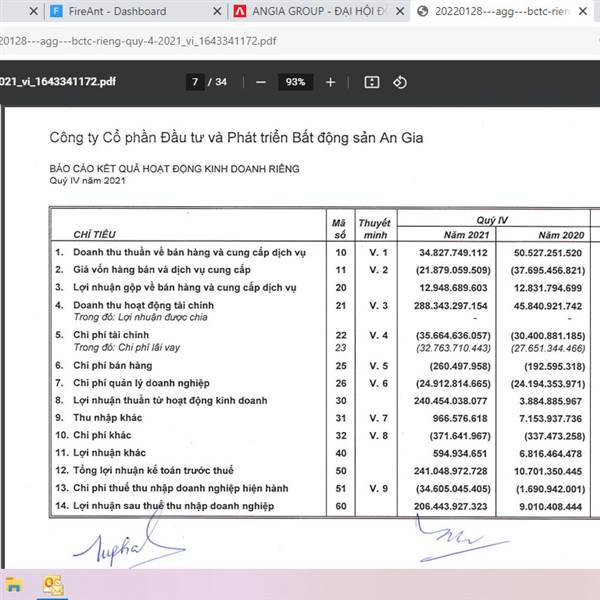The width and height of the screenshot is (600, 600).
Task: Click value 6.816.464.478
Action: coord(550,454)
